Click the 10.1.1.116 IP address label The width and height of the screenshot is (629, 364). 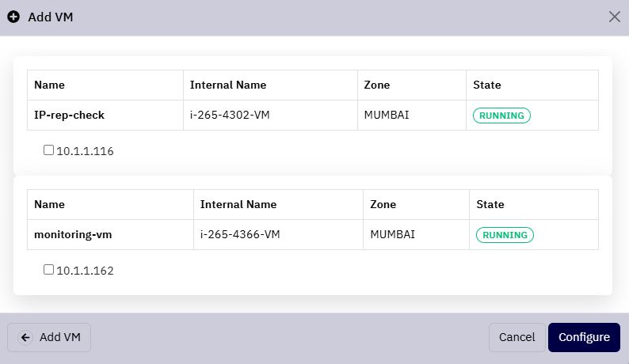click(x=85, y=151)
